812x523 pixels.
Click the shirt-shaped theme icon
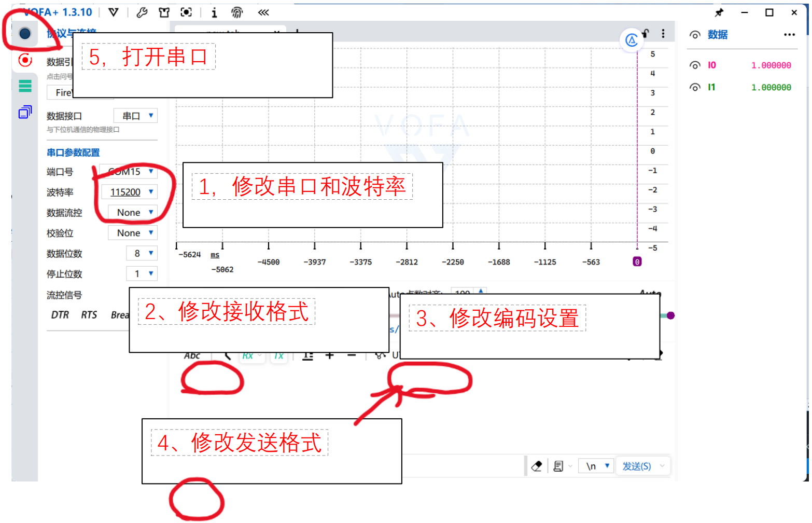(x=164, y=12)
